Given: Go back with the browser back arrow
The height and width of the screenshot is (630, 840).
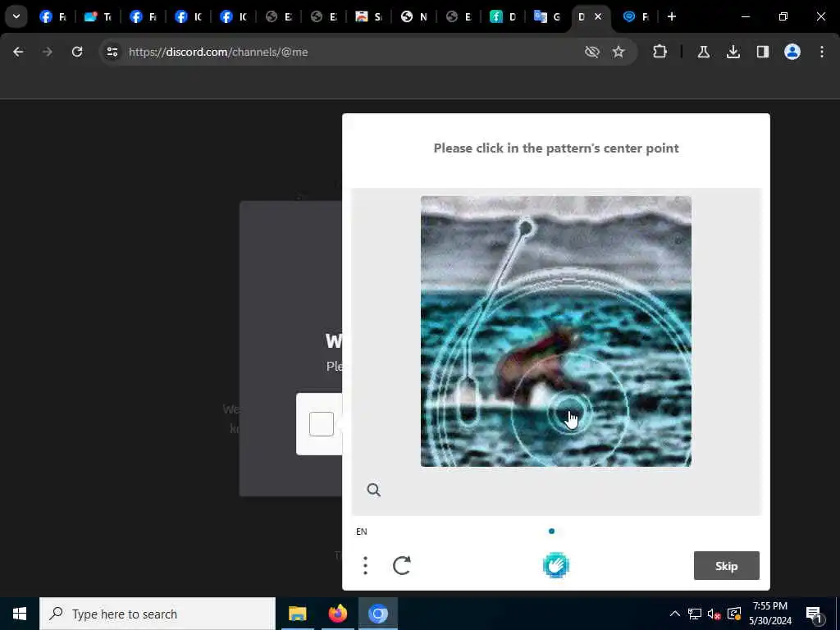Looking at the screenshot, I should click(x=18, y=52).
